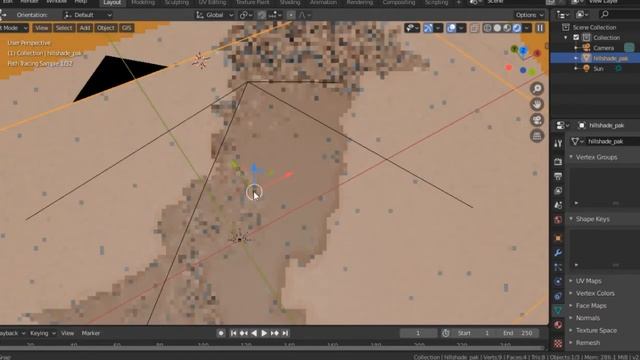Open the viewport Add menu

(x=84, y=28)
